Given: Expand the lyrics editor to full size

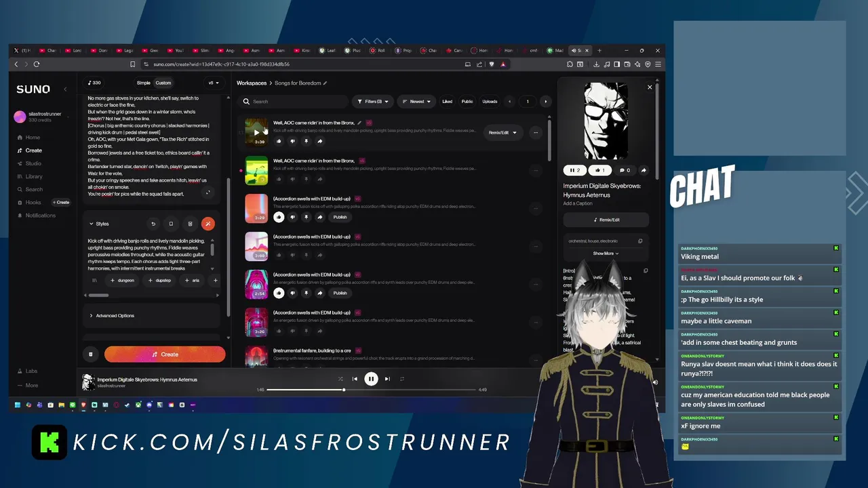Looking at the screenshot, I should 208,192.
